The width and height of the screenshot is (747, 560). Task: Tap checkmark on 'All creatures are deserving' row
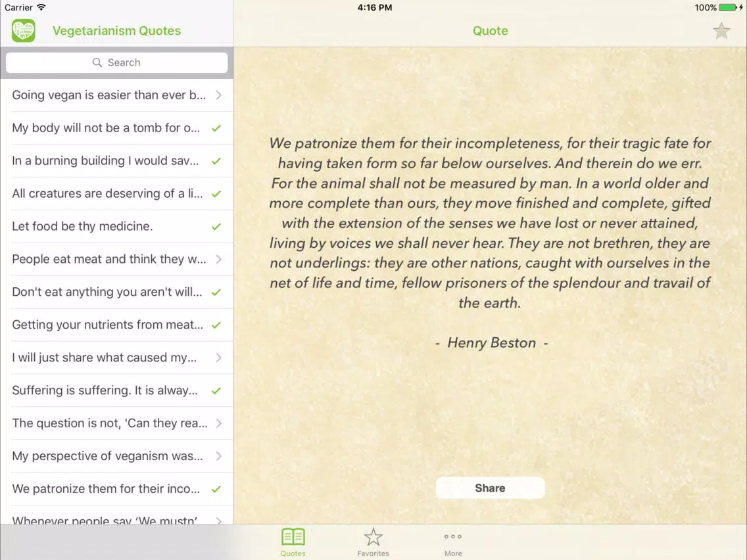[216, 194]
